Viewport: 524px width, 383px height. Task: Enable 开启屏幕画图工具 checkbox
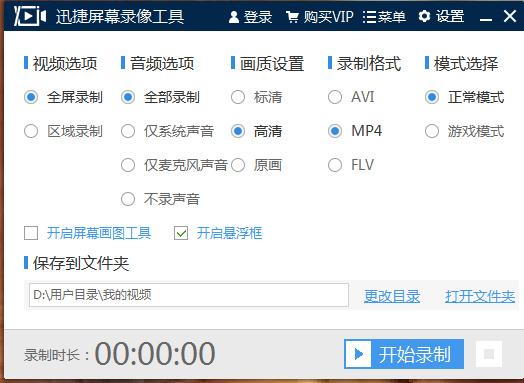(x=31, y=233)
